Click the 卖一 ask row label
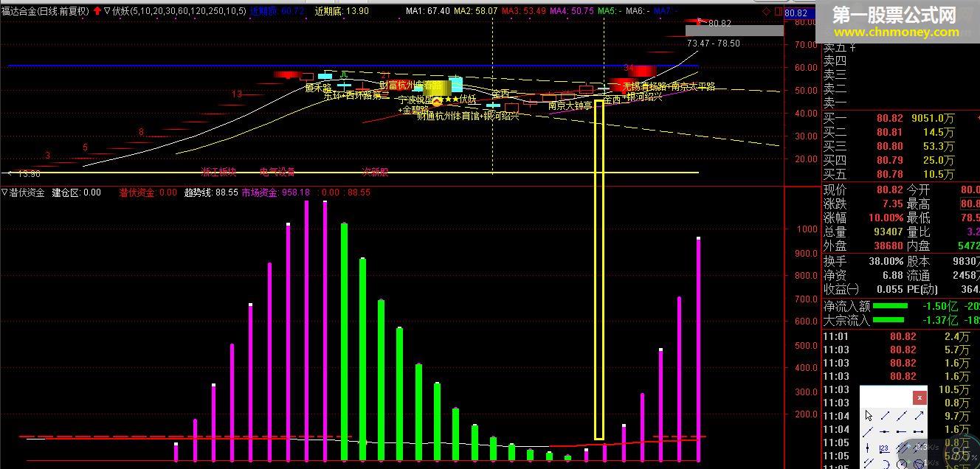Viewport: 980px width, 469px height. [x=835, y=103]
